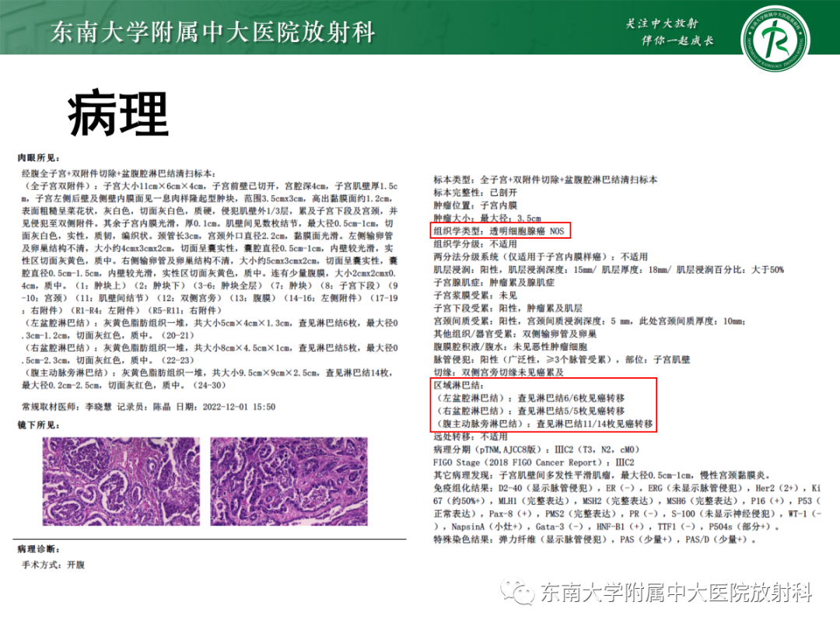Click the section heading 镜下所见:
Viewport: 840px width, 630px height.
pos(39,425)
